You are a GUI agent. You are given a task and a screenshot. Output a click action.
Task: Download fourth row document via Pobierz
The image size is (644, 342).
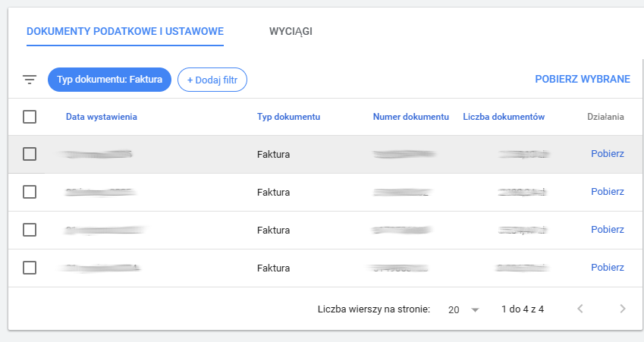[608, 267]
